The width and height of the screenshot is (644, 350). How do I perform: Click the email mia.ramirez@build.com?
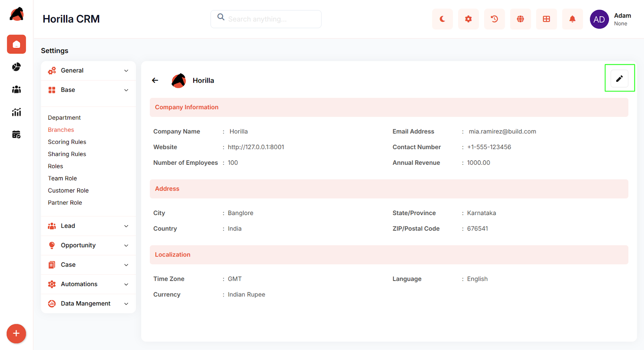pyautogui.click(x=502, y=131)
